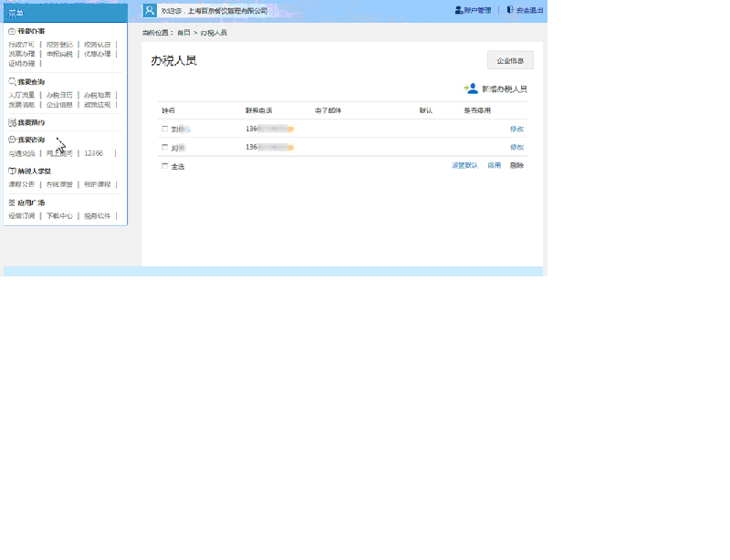
Task: Go to 首页 in the breadcrumb
Action: [183, 33]
